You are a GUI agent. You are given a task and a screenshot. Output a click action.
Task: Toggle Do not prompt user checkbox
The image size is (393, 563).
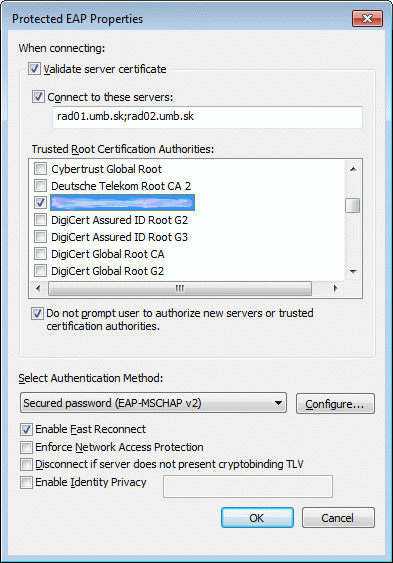pyautogui.click(x=37, y=313)
